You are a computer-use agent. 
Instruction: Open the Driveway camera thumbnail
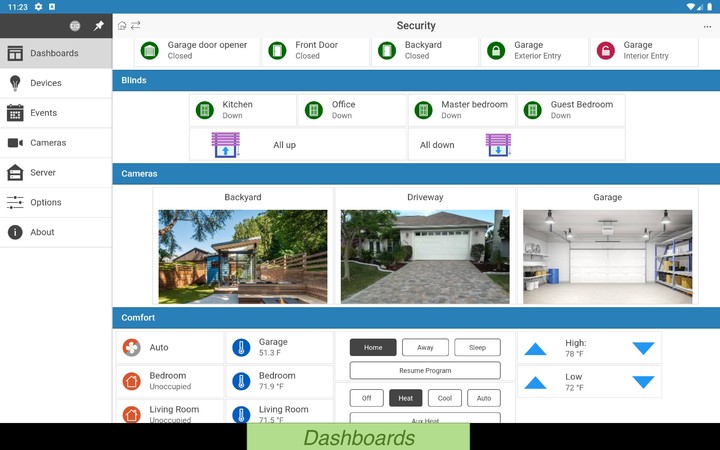(x=425, y=256)
